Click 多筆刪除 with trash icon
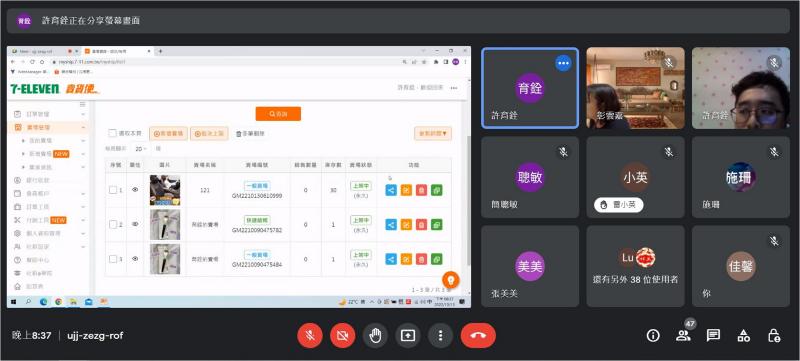The width and height of the screenshot is (800, 361). [x=250, y=134]
